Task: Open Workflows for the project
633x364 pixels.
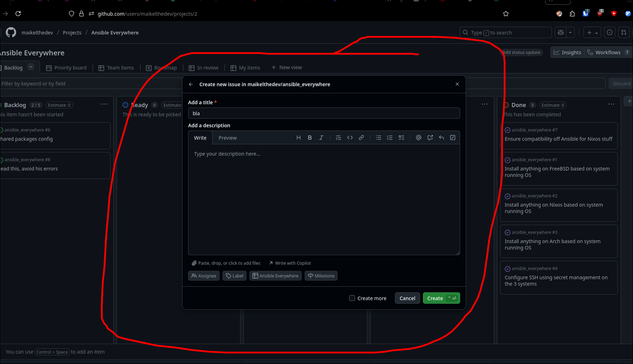Action: point(608,52)
